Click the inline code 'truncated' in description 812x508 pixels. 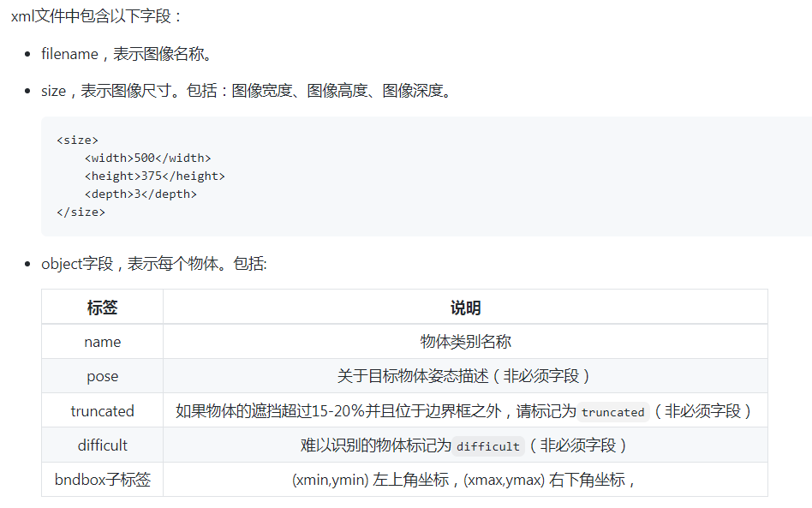[613, 412]
